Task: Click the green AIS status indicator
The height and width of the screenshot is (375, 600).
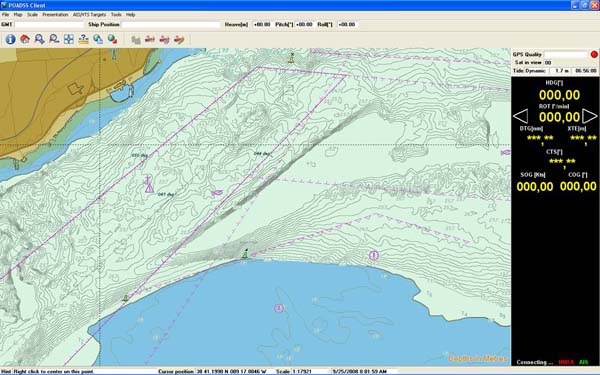Action: coord(584,362)
